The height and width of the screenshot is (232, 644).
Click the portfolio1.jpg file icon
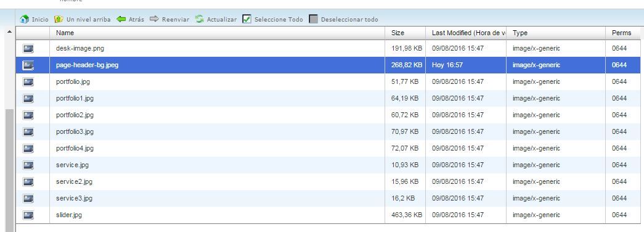(x=28, y=98)
